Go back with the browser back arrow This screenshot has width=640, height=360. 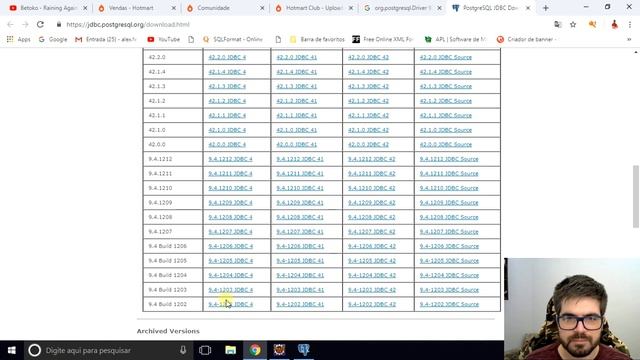tap(10, 24)
